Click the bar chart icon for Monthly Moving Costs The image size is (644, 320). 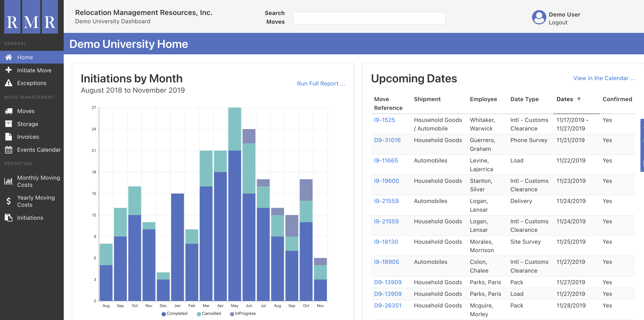tap(8, 181)
